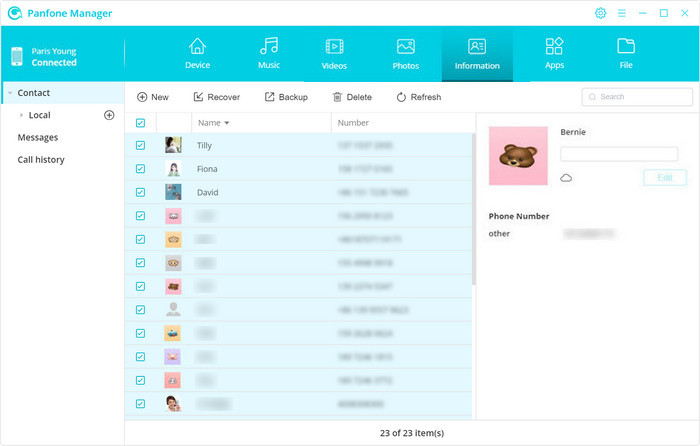Click the 23 of 23 item(s) status text
This screenshot has height=446, width=700.
pyautogui.click(x=412, y=433)
